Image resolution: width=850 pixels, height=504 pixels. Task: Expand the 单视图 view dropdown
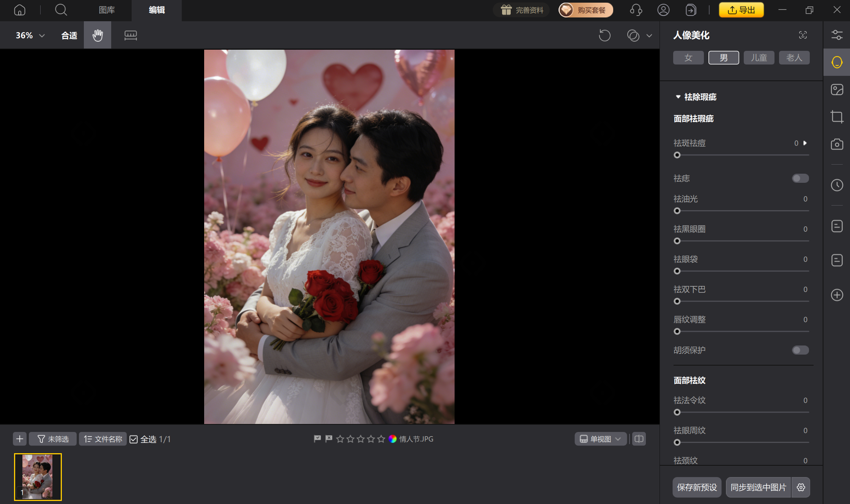tap(600, 439)
